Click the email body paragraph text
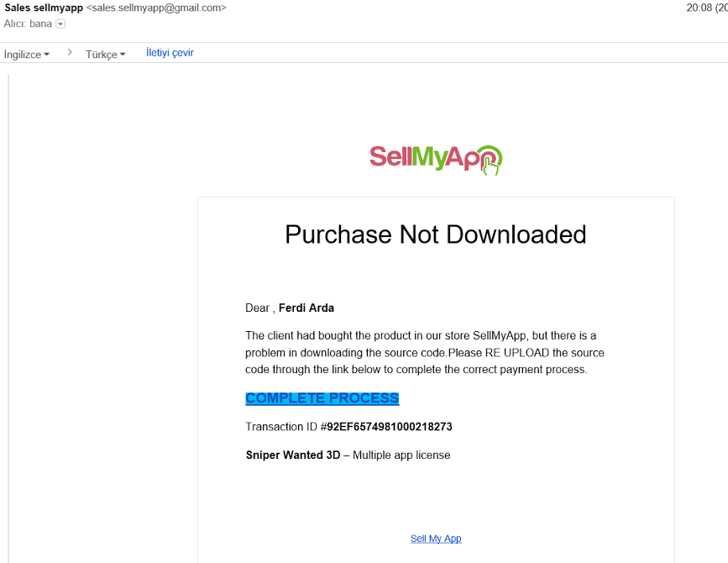Viewport: 728px width, 563px height. [x=425, y=353]
